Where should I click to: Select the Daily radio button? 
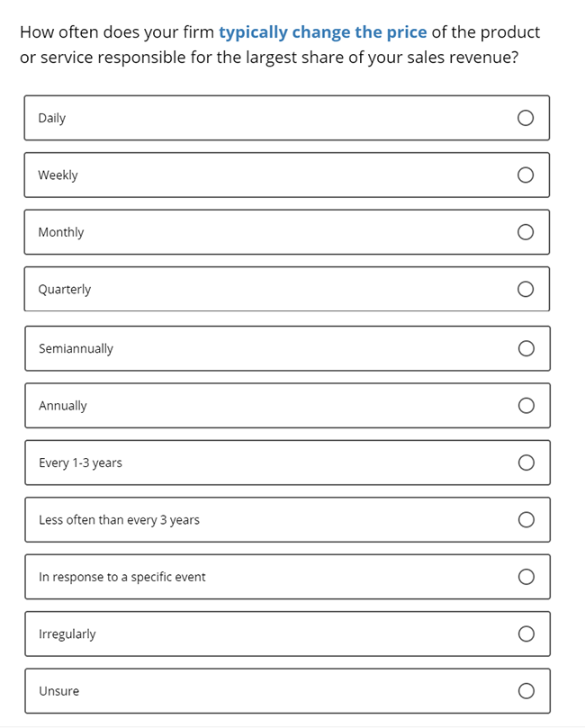[525, 118]
